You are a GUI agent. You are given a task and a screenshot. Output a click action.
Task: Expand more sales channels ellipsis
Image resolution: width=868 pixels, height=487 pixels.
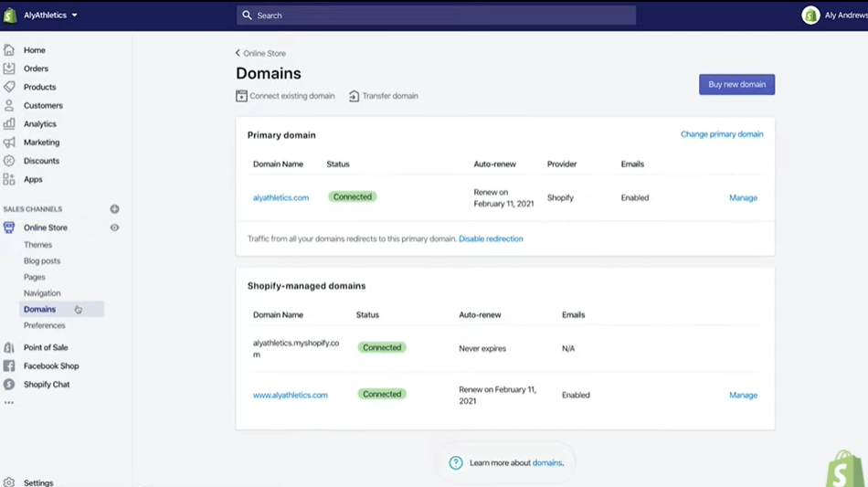pyautogui.click(x=9, y=403)
